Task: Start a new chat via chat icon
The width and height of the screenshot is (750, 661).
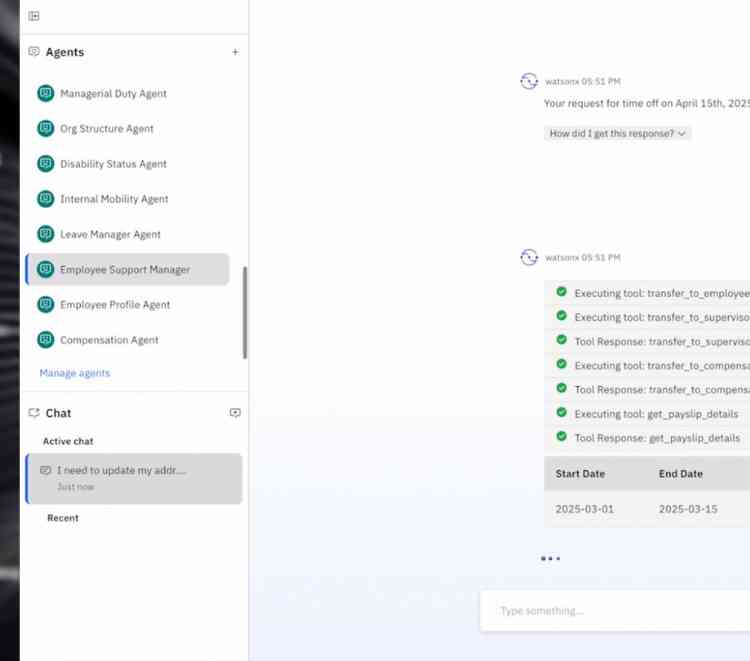Action: (x=235, y=413)
